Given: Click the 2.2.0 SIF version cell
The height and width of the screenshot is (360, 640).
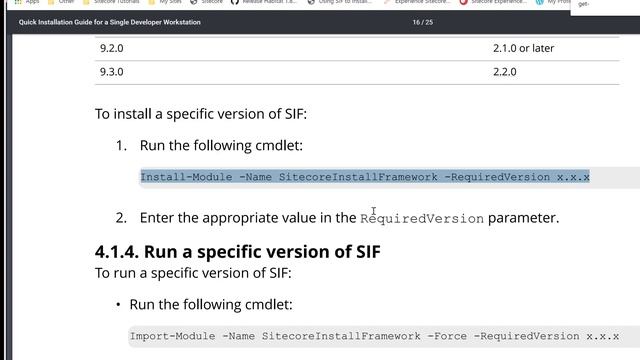Looking at the screenshot, I should [504, 72].
